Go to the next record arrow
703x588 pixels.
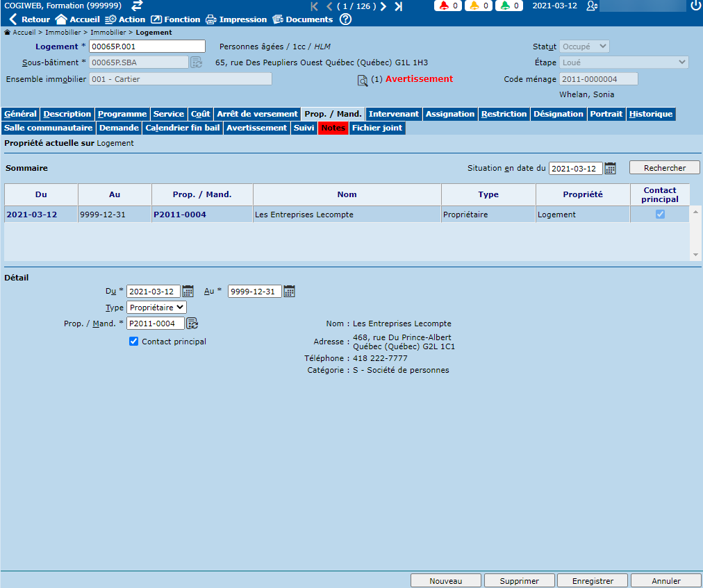coord(383,6)
